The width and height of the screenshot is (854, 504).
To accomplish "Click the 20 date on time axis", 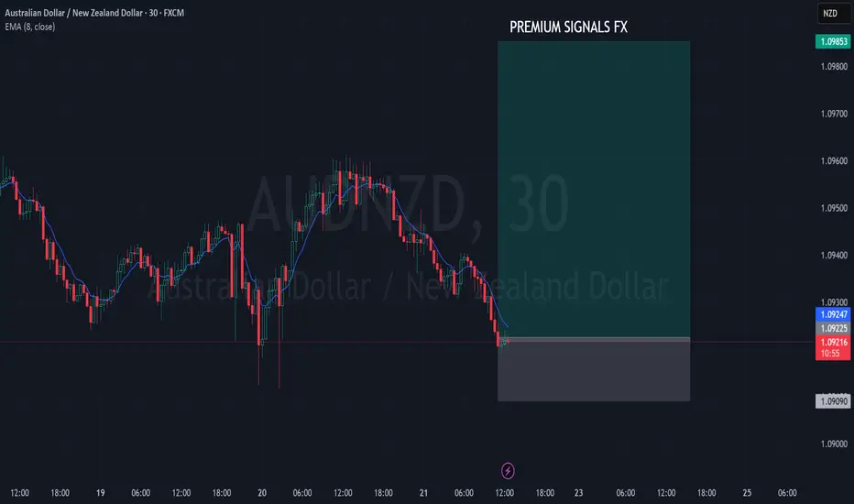I will [x=262, y=493].
